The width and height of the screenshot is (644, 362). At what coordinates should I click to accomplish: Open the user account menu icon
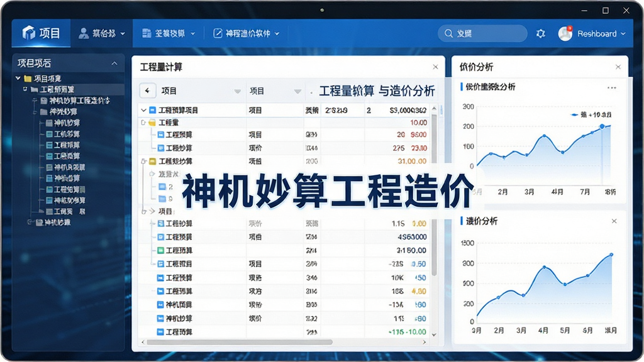[84, 33]
